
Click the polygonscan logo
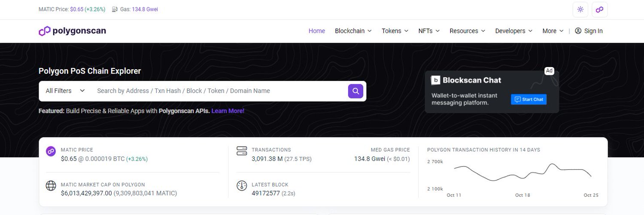click(x=72, y=31)
